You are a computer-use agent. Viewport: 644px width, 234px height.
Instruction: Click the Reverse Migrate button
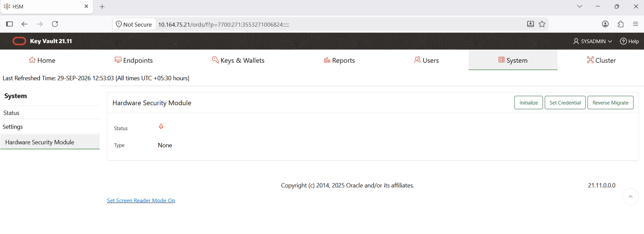point(610,103)
